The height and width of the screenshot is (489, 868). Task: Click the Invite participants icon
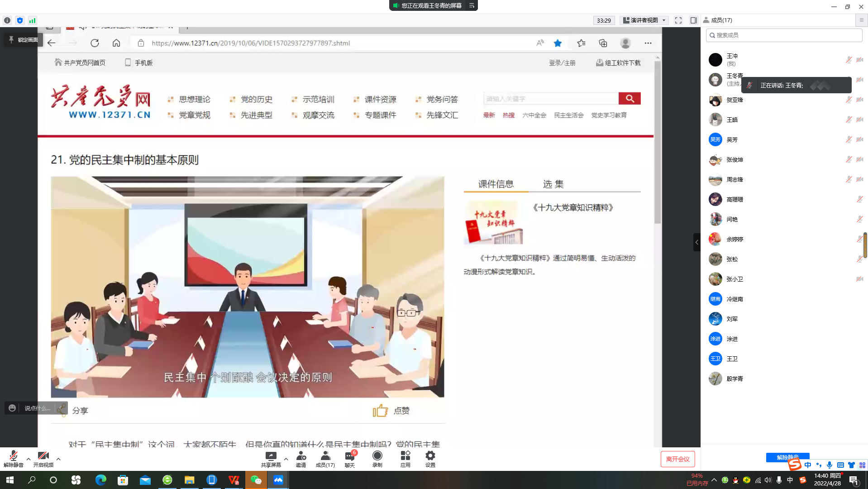(301, 458)
